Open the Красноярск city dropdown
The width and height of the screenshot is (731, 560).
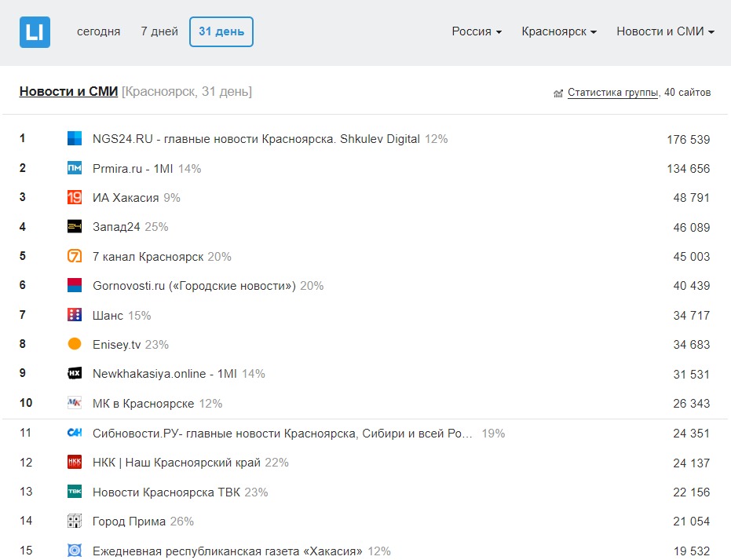coord(559,32)
